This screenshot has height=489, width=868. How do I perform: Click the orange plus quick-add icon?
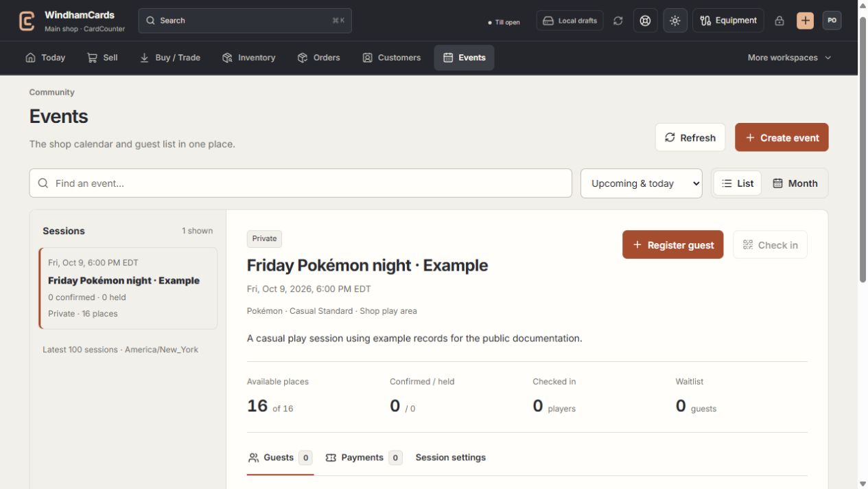805,21
